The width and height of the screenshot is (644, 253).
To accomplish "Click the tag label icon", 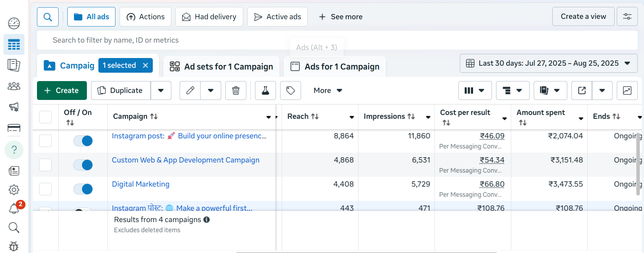I will coord(290,91).
